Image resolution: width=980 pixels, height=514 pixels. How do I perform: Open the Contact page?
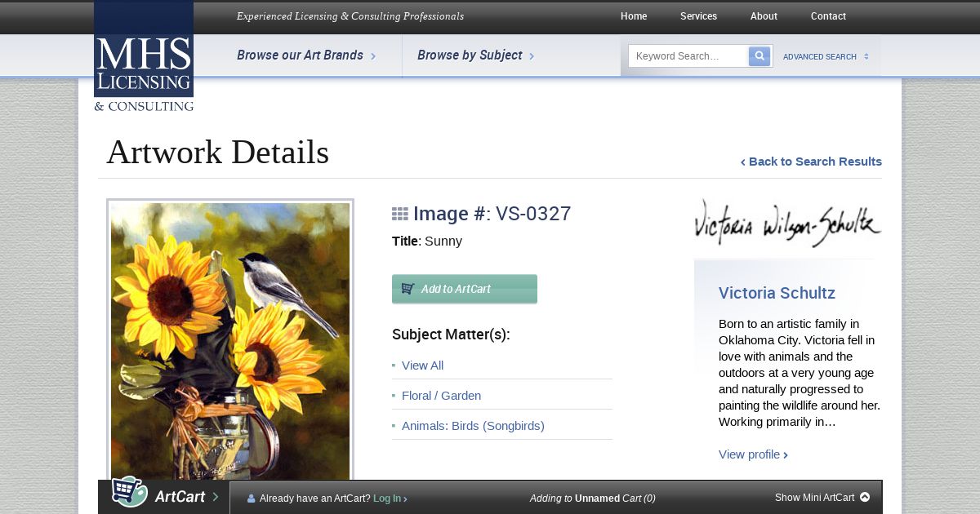click(x=828, y=16)
